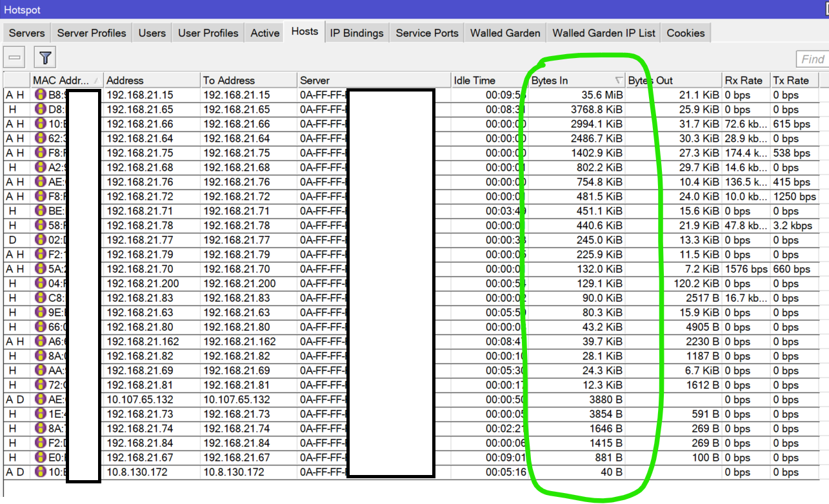Sort by Bytes Out column header
Screen dimensions: 829x504
(674, 81)
